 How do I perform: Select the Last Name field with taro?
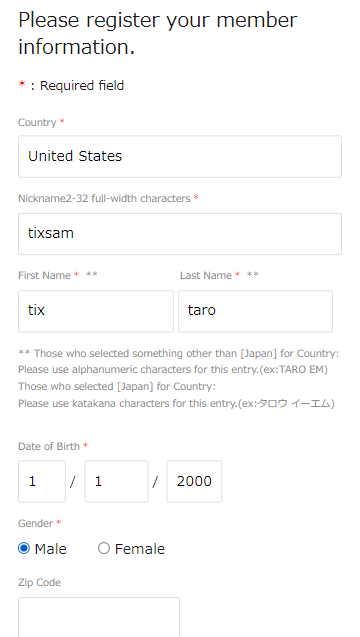pos(256,311)
